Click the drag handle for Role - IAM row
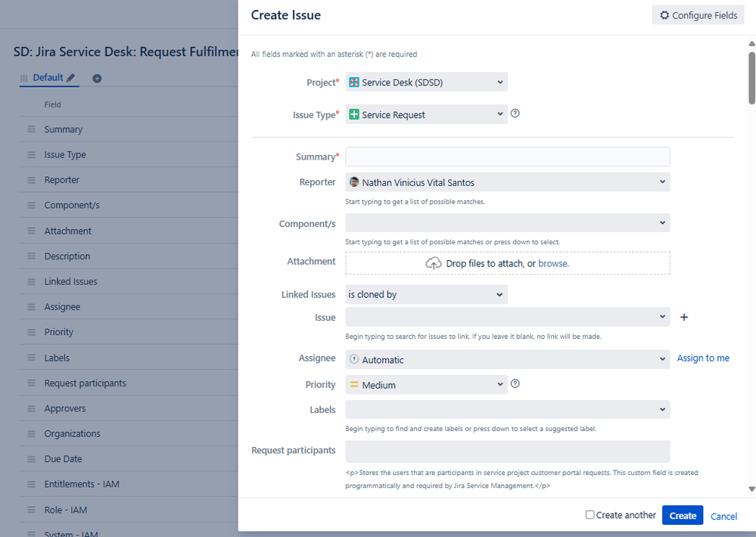Screen dimensions: 756x537 click(x=31, y=510)
